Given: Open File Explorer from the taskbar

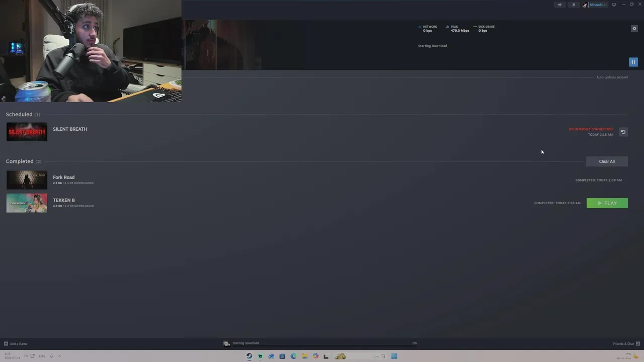Looking at the screenshot, I should (x=304, y=356).
